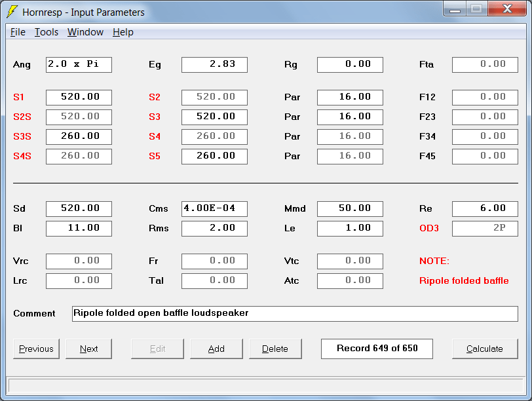532x401 pixels.
Task: Close the Hornresp window
Action: (507, 9)
